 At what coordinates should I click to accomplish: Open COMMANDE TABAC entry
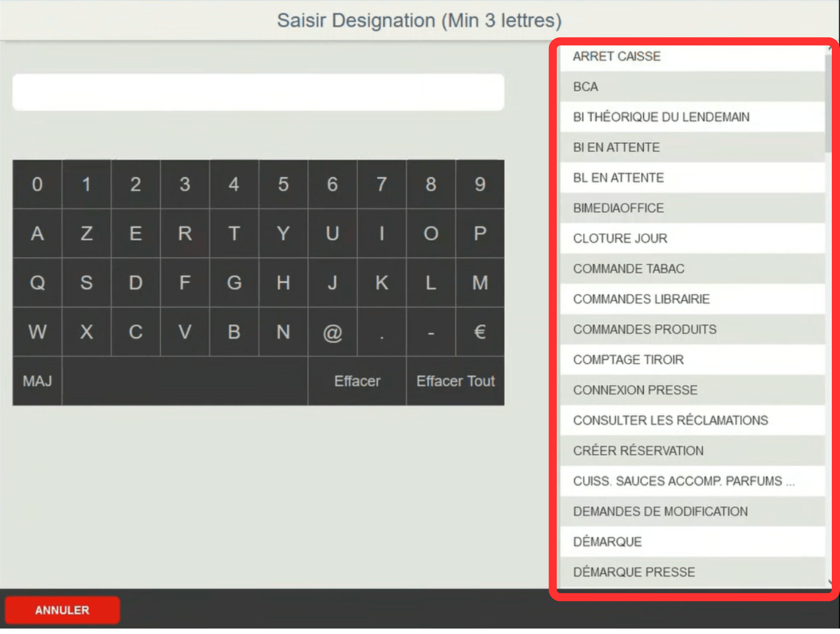tap(692, 269)
